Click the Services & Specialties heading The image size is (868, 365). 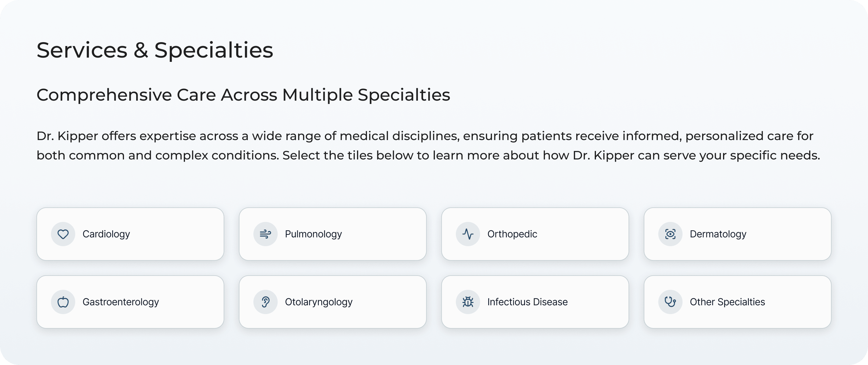click(x=155, y=50)
